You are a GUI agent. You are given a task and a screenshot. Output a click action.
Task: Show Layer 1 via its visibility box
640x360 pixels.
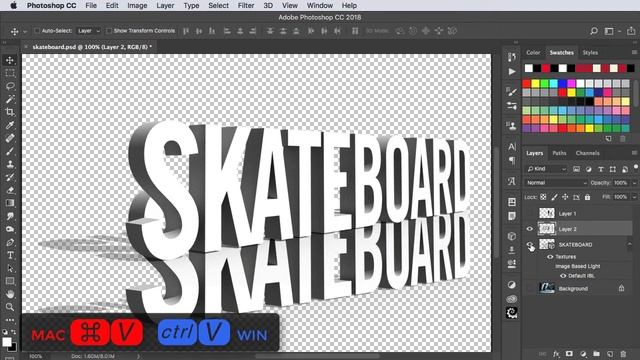pyautogui.click(x=530, y=213)
